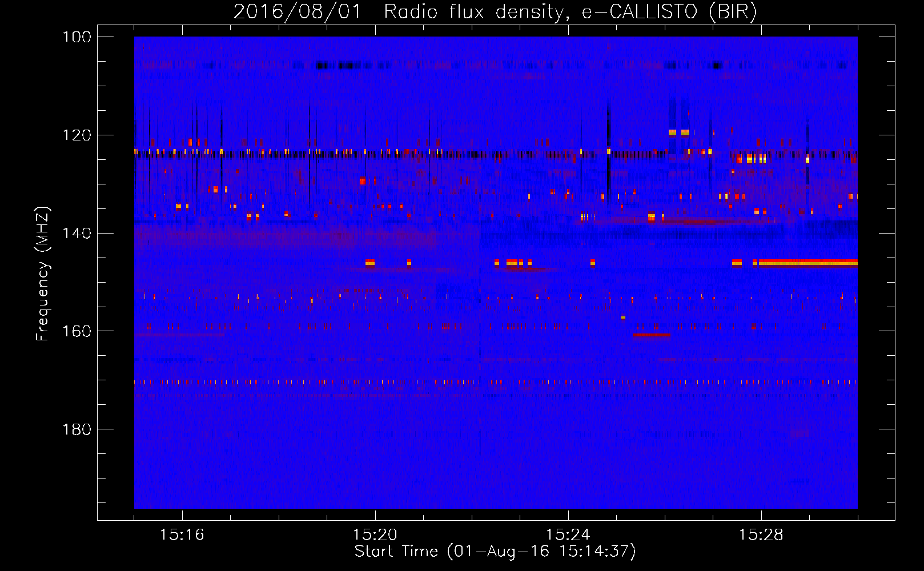Click the 15:24 time tick label
Image resolution: width=924 pixels, height=571 pixels.
568,535
